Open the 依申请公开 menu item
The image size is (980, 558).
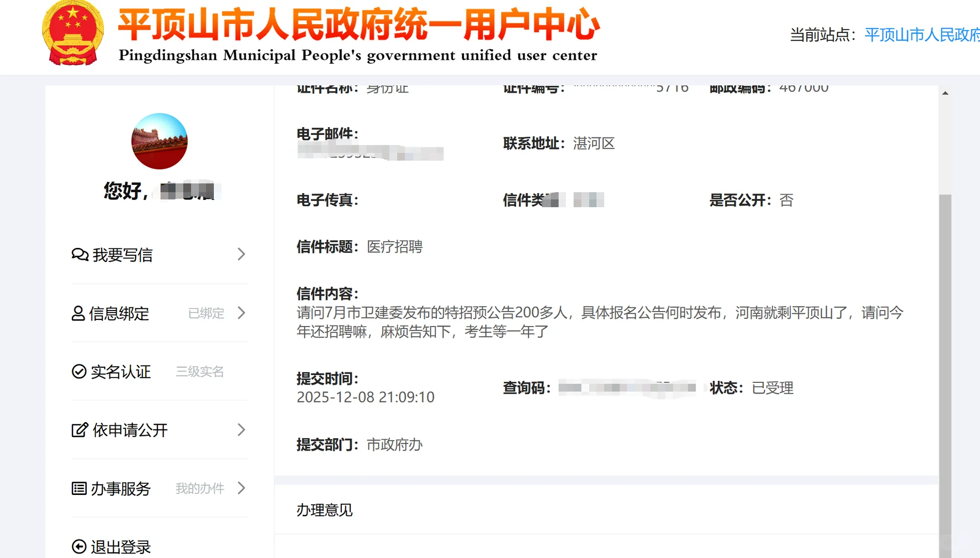(x=160, y=430)
